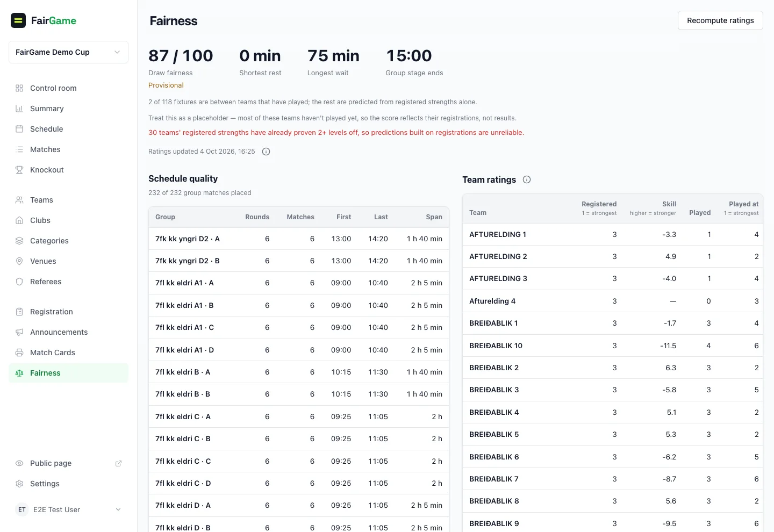Click the Venues pin icon

[19, 261]
